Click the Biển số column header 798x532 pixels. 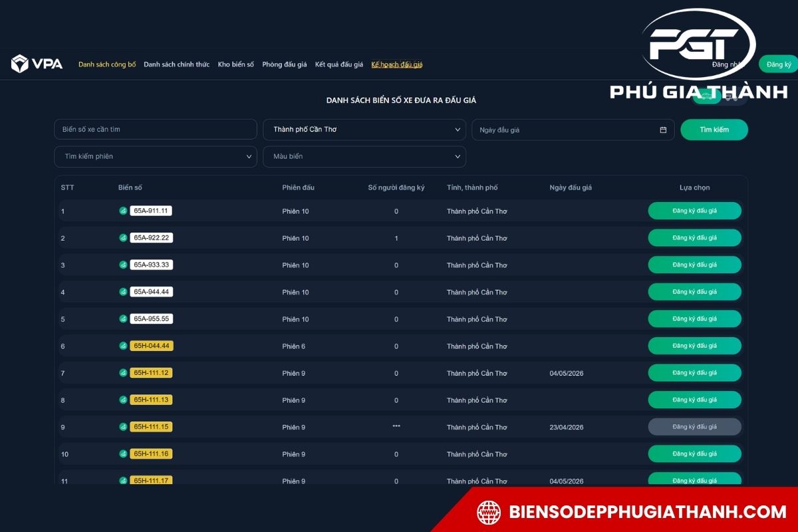point(130,188)
